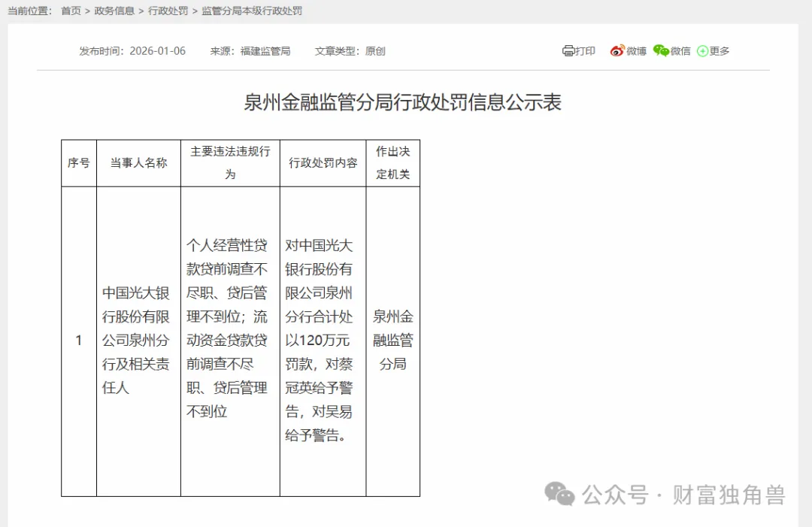
Task: Open 行政处罚 breadcrumb link
Action: click(168, 11)
